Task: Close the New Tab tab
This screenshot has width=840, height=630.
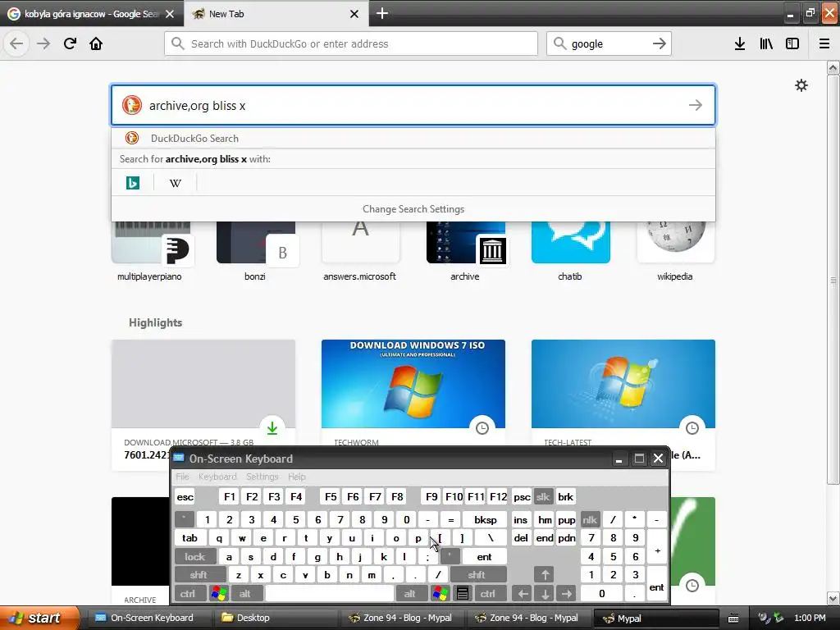Action: [354, 14]
